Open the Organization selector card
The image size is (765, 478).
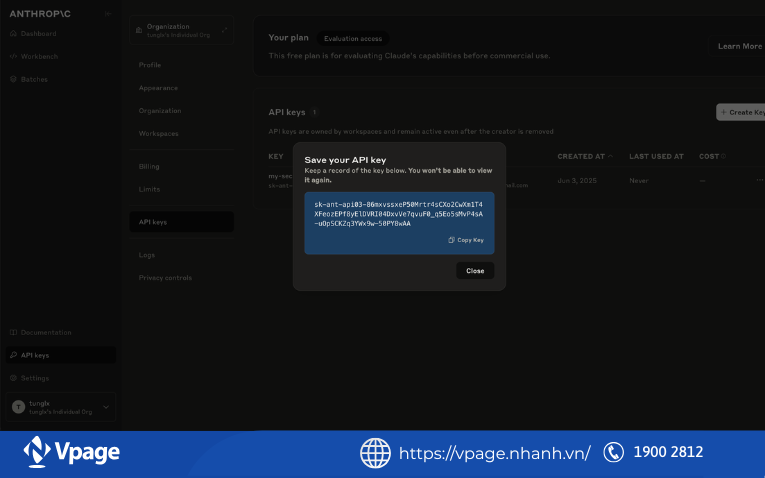[x=181, y=30]
